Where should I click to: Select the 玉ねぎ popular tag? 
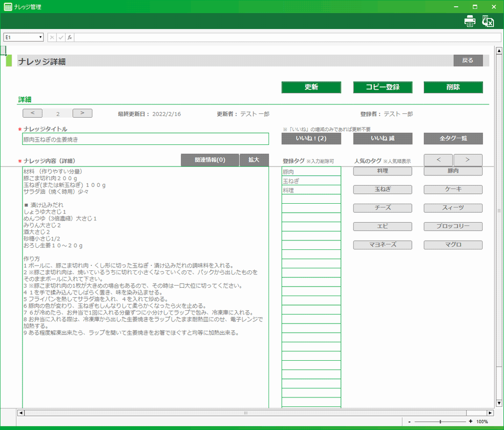tap(382, 190)
